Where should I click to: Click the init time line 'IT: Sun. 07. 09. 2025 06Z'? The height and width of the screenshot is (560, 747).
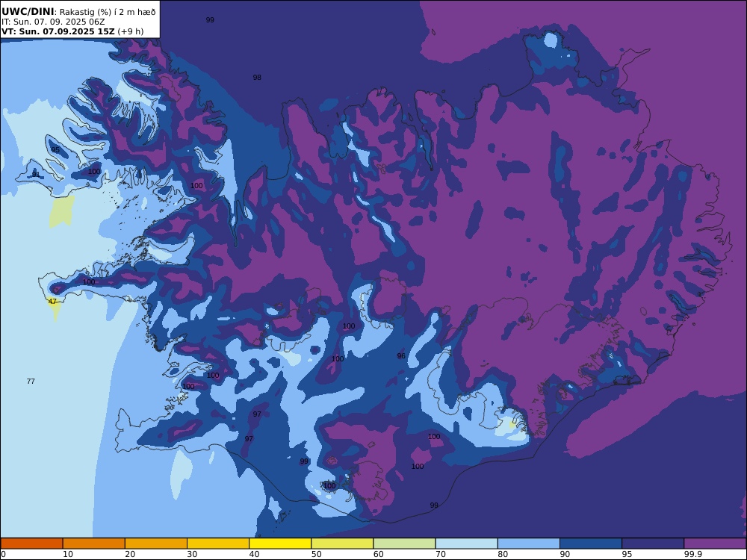click(53, 22)
